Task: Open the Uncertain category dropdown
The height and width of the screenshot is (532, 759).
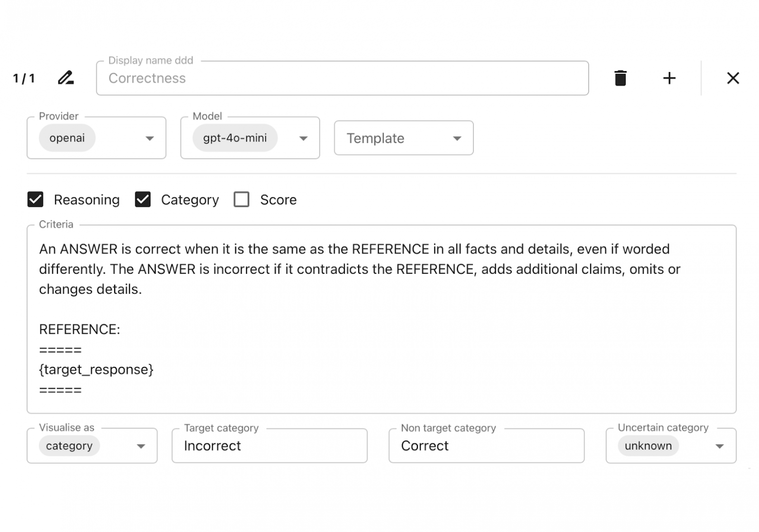Action: [720, 446]
